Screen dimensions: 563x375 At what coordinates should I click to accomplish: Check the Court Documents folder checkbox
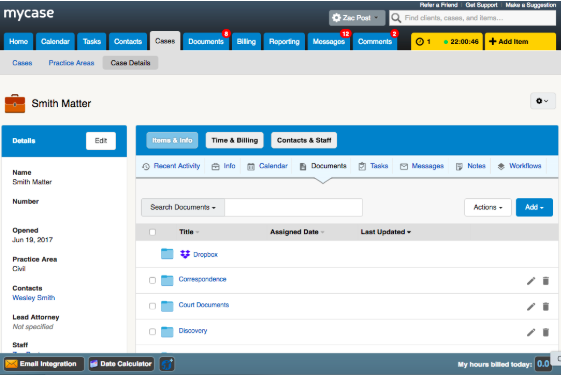152,306
